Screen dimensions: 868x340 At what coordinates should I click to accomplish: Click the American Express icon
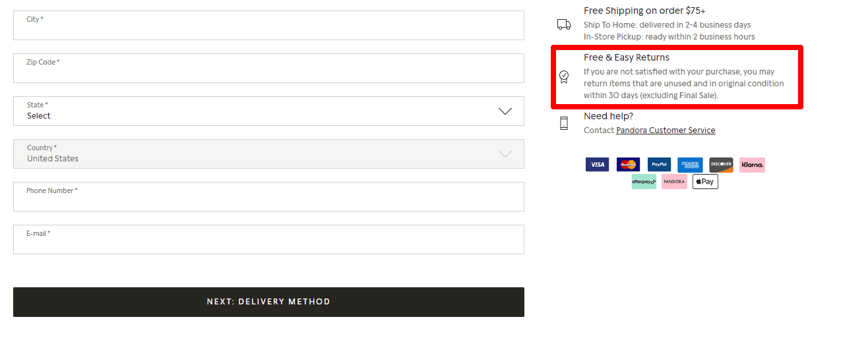coord(690,165)
